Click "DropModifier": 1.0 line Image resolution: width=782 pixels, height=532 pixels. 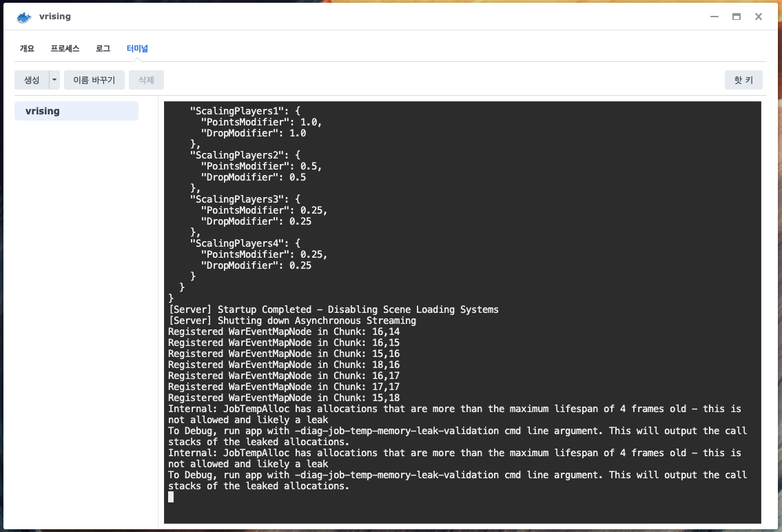[254, 133]
